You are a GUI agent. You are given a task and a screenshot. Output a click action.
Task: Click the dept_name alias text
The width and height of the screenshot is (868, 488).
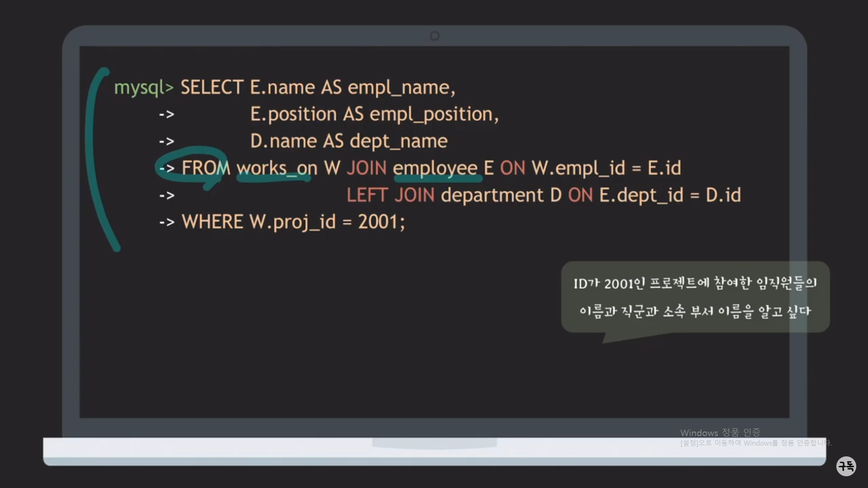(398, 141)
